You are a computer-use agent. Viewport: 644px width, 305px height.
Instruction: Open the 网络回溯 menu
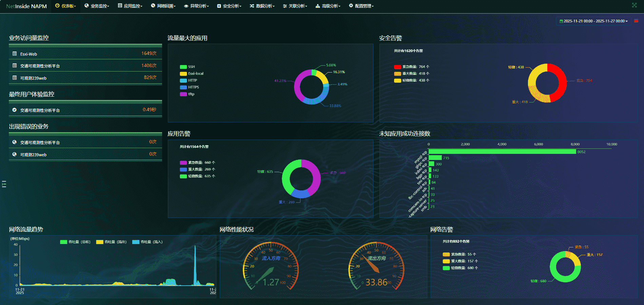click(x=163, y=6)
